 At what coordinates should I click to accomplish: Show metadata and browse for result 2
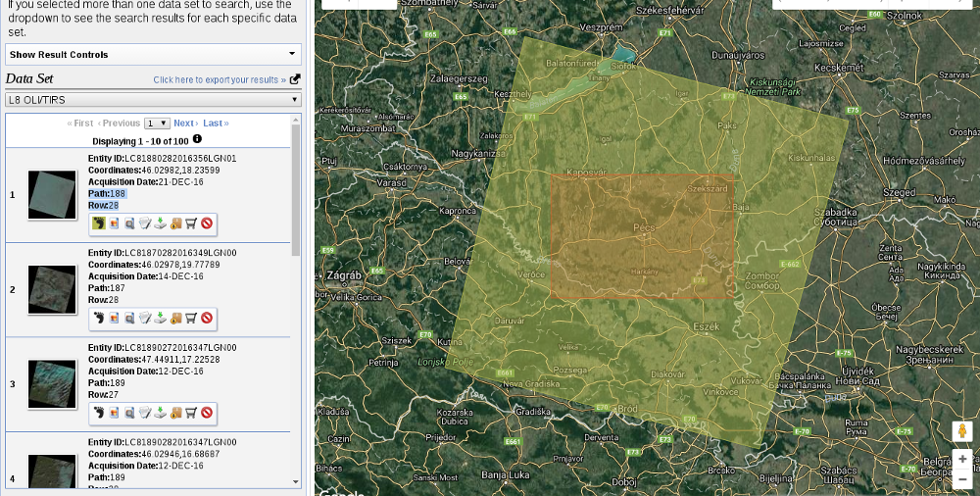(x=145, y=318)
